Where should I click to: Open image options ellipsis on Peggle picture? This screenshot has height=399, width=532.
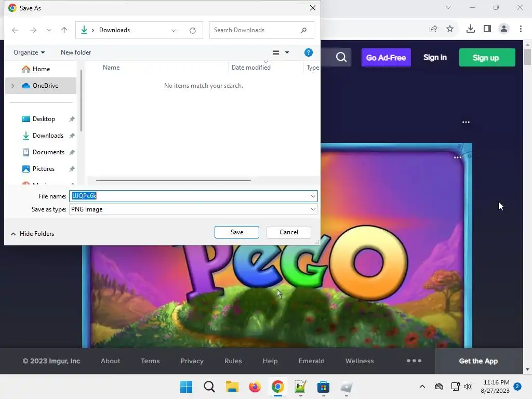click(x=457, y=157)
